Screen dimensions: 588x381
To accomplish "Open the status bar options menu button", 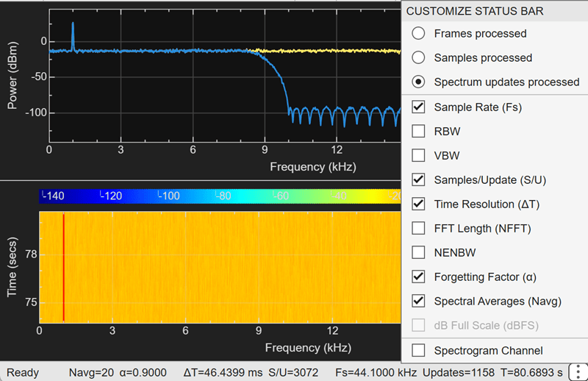I will click(x=578, y=372).
